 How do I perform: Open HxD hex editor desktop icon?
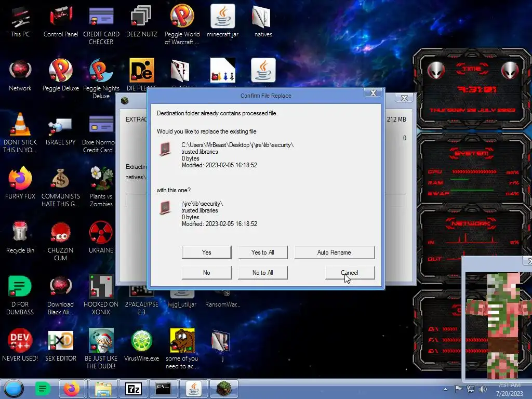61,345
